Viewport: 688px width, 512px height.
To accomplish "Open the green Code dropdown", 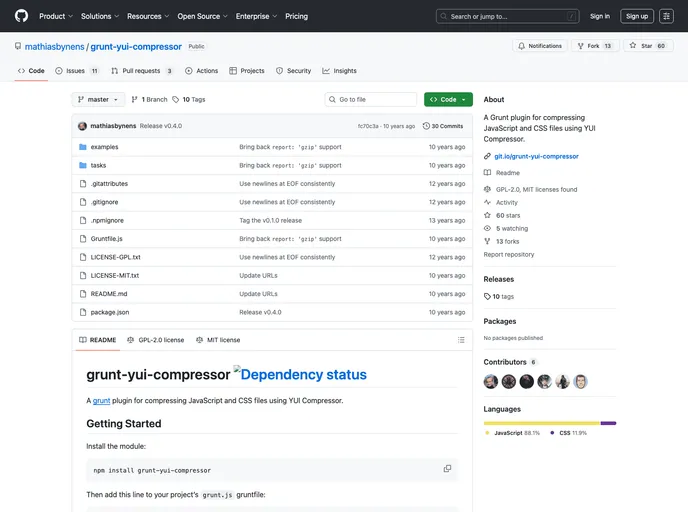I will pos(448,100).
